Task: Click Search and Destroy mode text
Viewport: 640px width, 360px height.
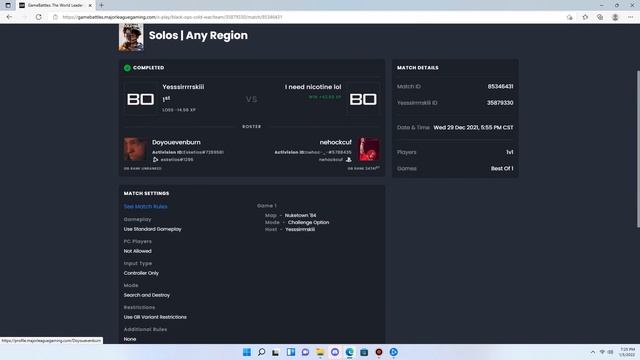Action: 147,295
